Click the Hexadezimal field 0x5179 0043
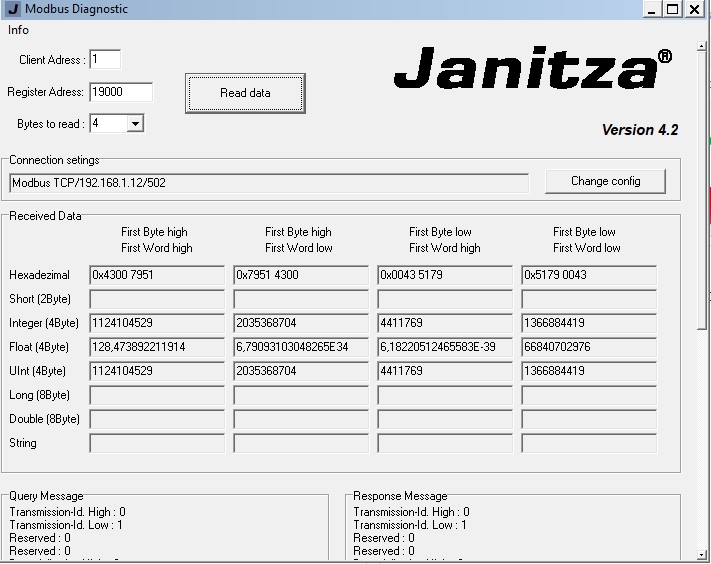This screenshot has height=564, width=711. (589, 275)
